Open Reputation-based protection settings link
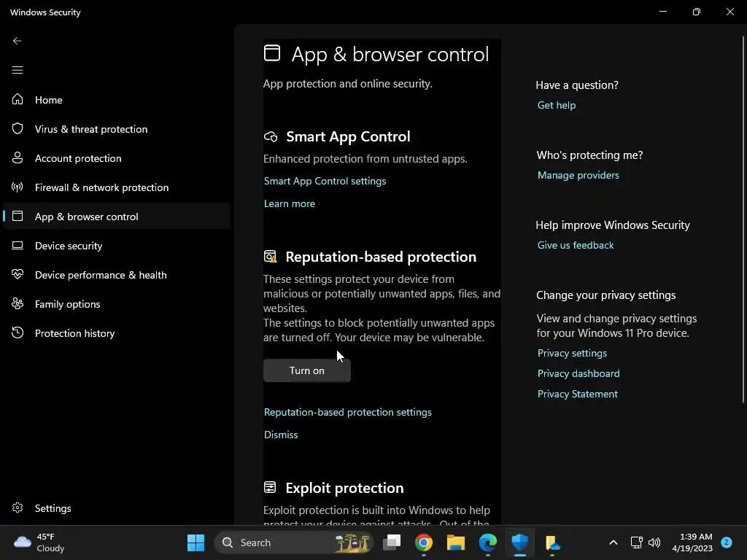Image resolution: width=747 pixels, height=560 pixels. pos(348,412)
